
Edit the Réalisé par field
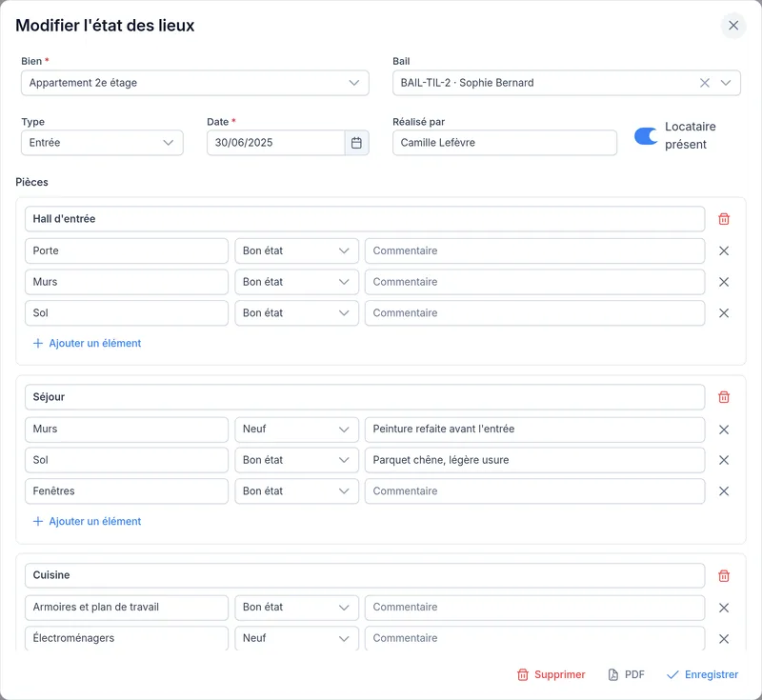[x=505, y=143]
